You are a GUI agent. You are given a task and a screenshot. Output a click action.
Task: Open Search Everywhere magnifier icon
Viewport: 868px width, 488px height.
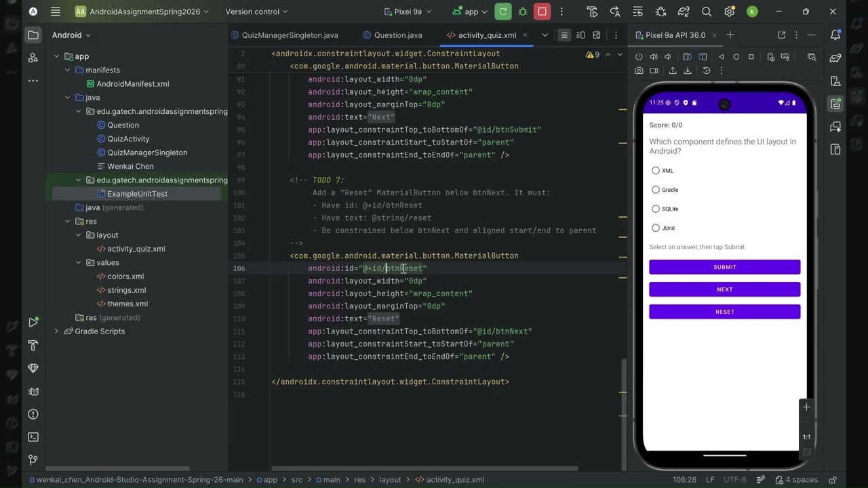(707, 12)
